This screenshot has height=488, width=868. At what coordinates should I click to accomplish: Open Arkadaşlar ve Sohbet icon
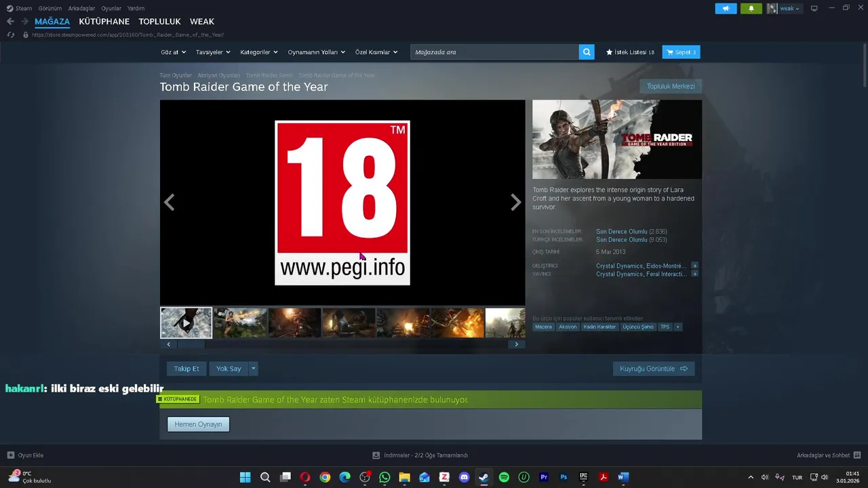click(x=857, y=455)
